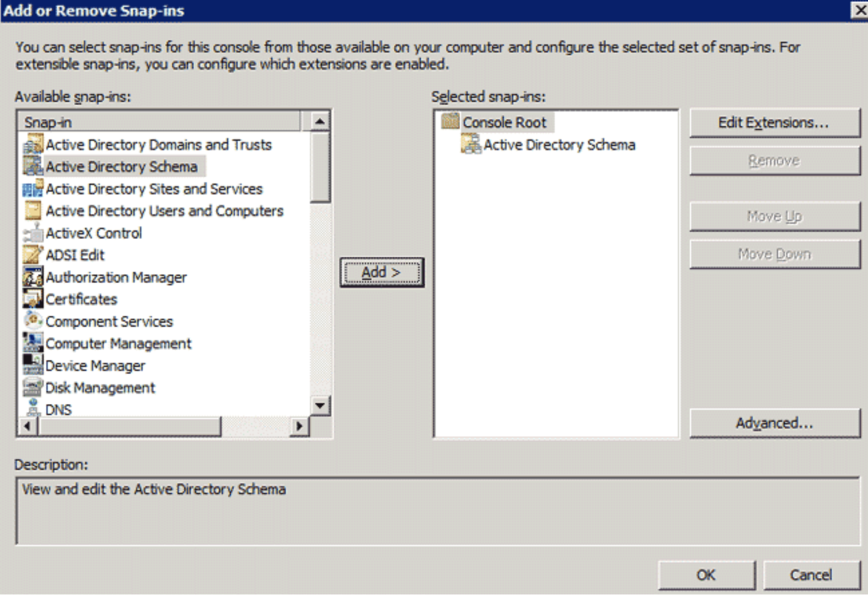The height and width of the screenshot is (599, 868).
Task: Click the down arrow of the snap-in list scrollbar
Action: pyautogui.click(x=319, y=405)
